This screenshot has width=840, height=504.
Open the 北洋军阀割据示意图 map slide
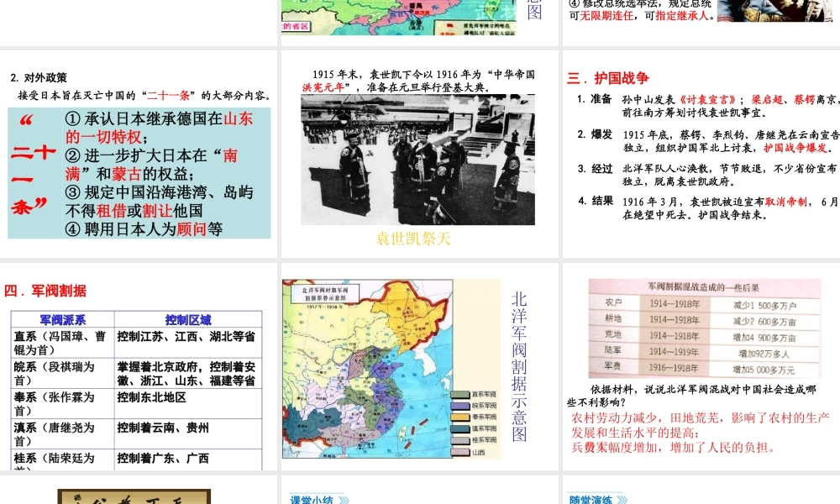(419, 366)
